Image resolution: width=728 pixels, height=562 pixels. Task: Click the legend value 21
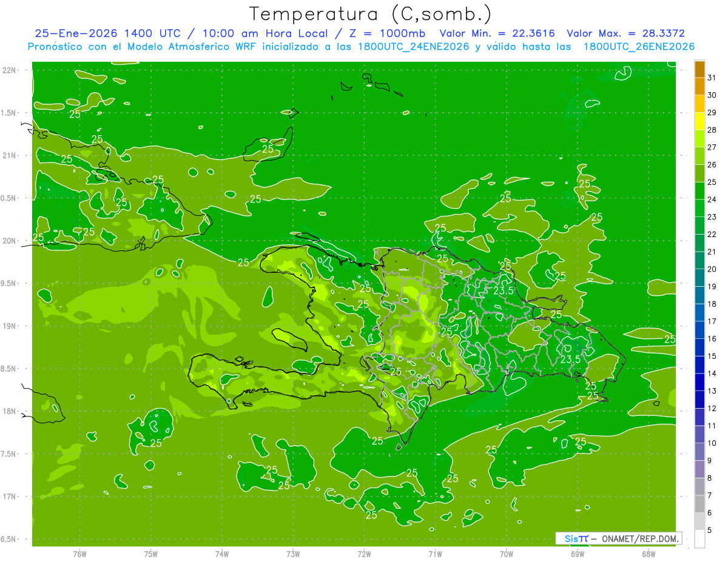pos(712,252)
